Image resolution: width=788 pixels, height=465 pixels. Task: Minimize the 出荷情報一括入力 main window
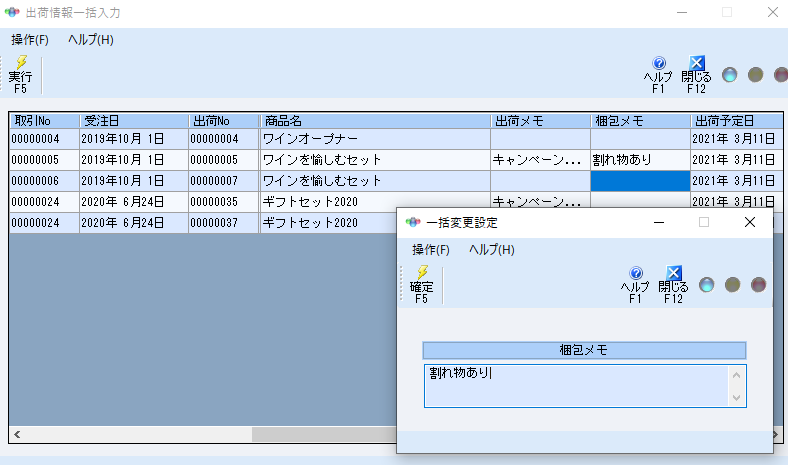(x=682, y=12)
